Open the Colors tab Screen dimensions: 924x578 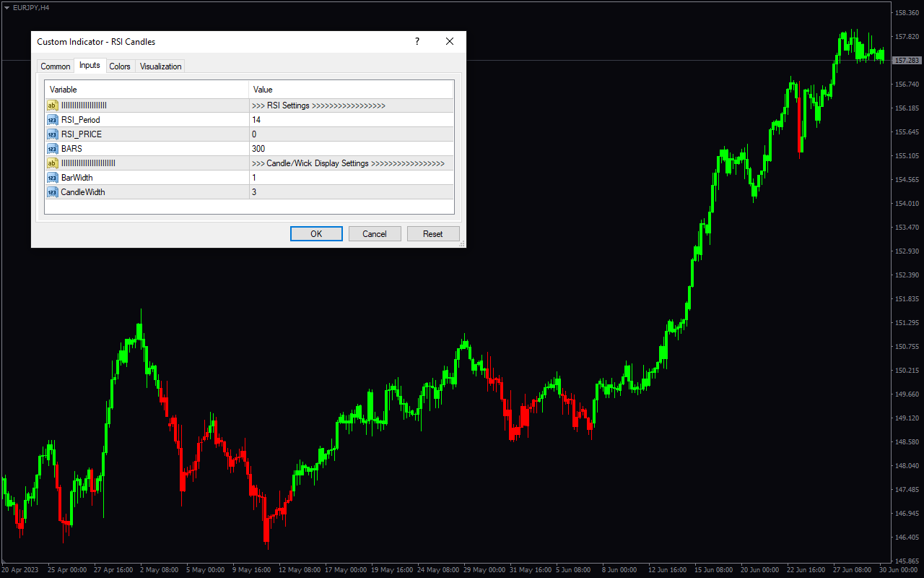(120, 66)
